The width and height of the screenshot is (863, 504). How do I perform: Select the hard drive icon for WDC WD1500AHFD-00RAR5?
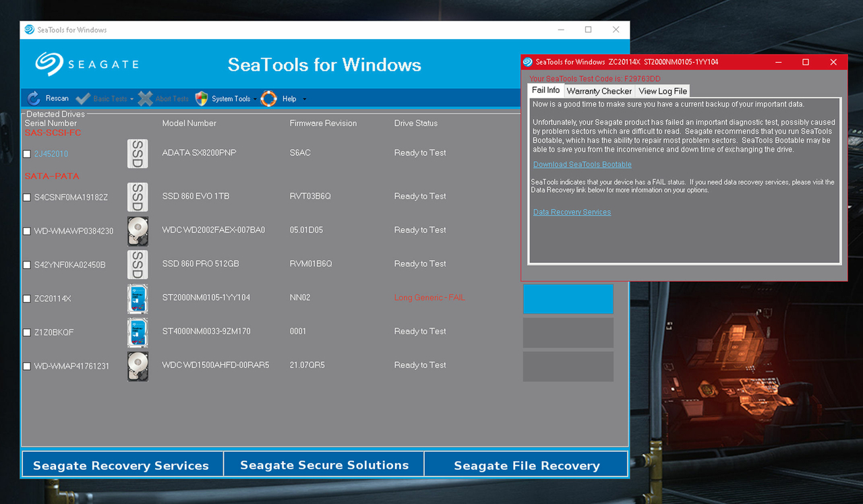coord(138,366)
